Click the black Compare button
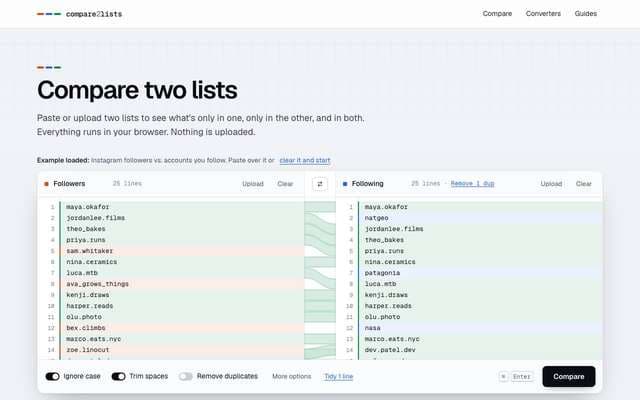Image resolution: width=640 pixels, height=400 pixels. click(x=569, y=376)
